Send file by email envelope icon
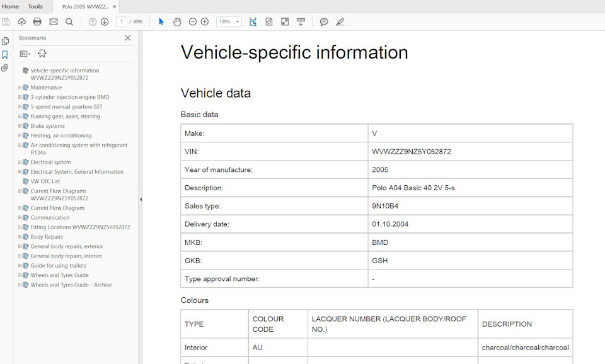The width and height of the screenshot is (605, 364). pyautogui.click(x=53, y=22)
